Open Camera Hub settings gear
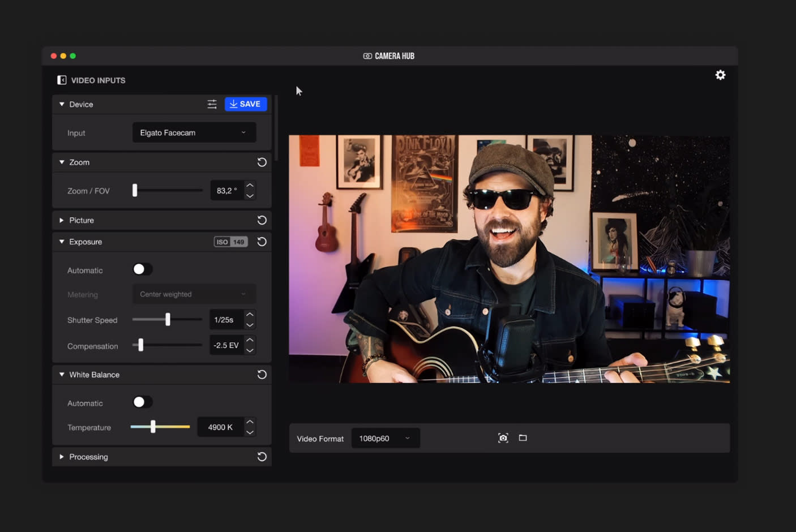 [720, 75]
